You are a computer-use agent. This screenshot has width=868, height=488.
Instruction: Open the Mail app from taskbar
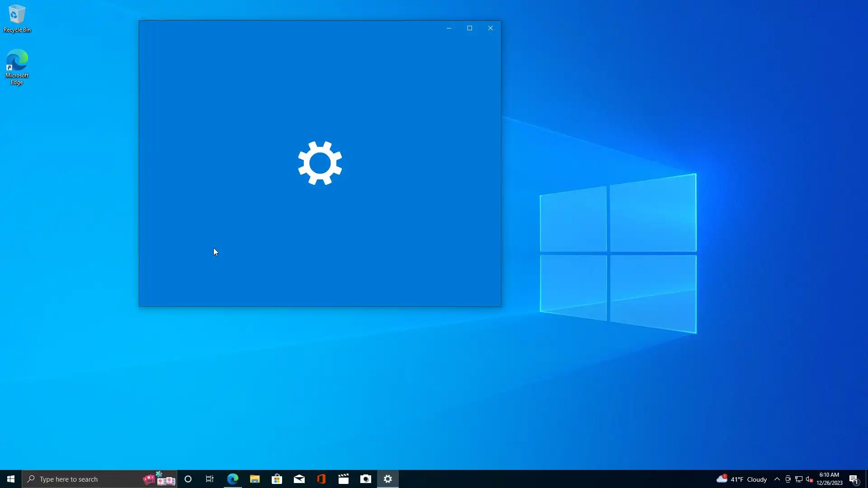(x=299, y=479)
